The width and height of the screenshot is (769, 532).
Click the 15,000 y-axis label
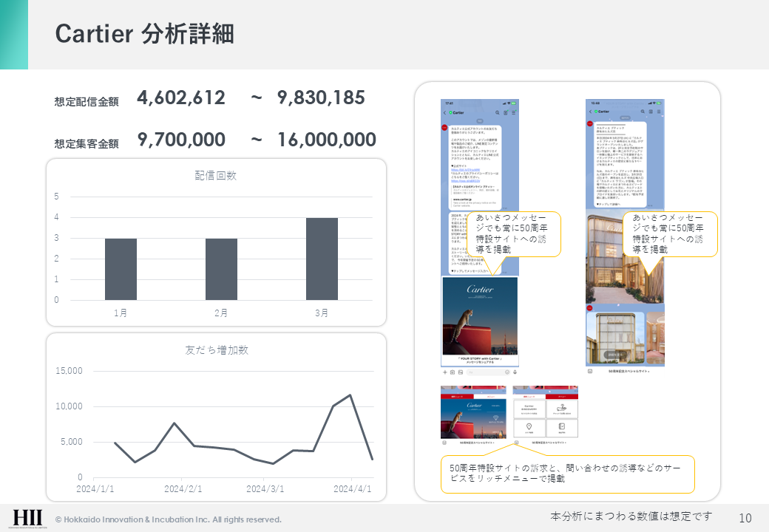click(69, 371)
